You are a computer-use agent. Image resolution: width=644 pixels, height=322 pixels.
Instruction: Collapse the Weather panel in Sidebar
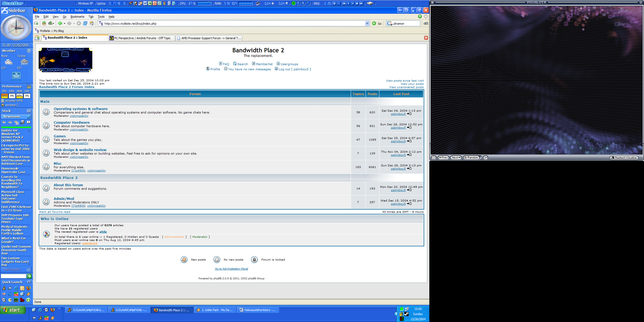29,51
